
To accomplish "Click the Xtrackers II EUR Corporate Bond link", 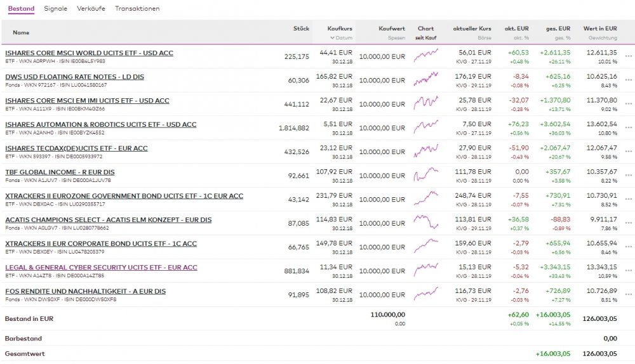I will click(x=100, y=244).
